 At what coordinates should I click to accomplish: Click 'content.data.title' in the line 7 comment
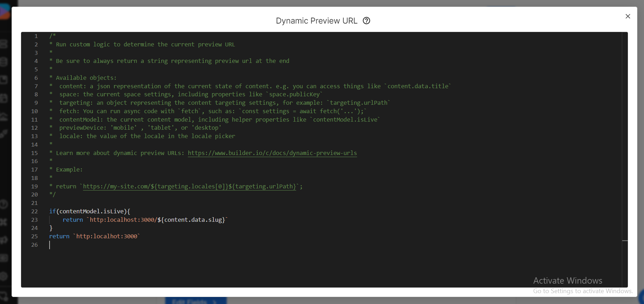418,86
